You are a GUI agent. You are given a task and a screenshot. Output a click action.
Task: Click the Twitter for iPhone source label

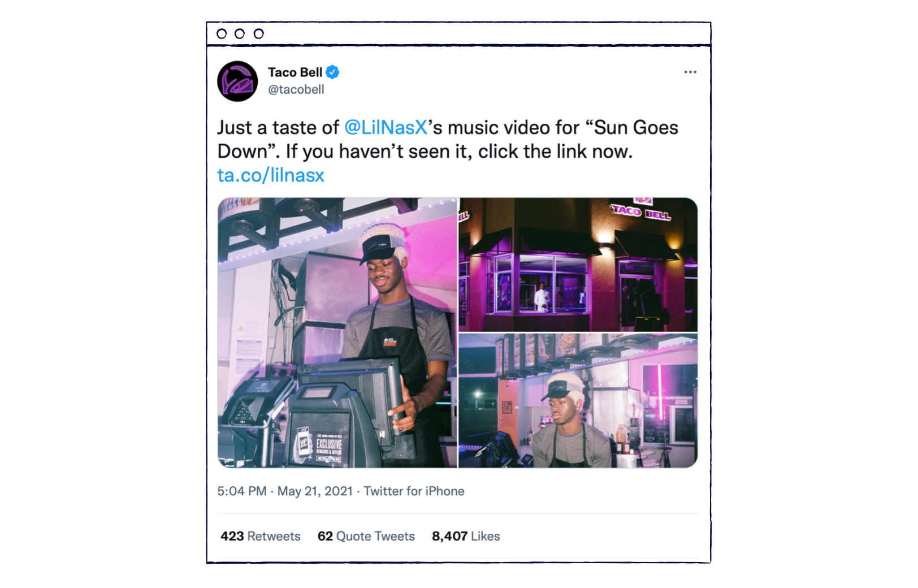click(x=414, y=491)
